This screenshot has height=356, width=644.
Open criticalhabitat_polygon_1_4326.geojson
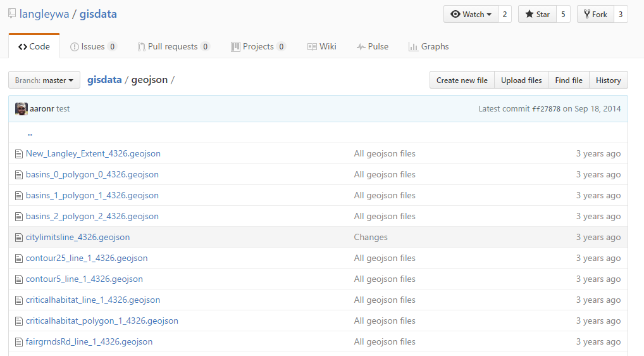pyautogui.click(x=102, y=321)
